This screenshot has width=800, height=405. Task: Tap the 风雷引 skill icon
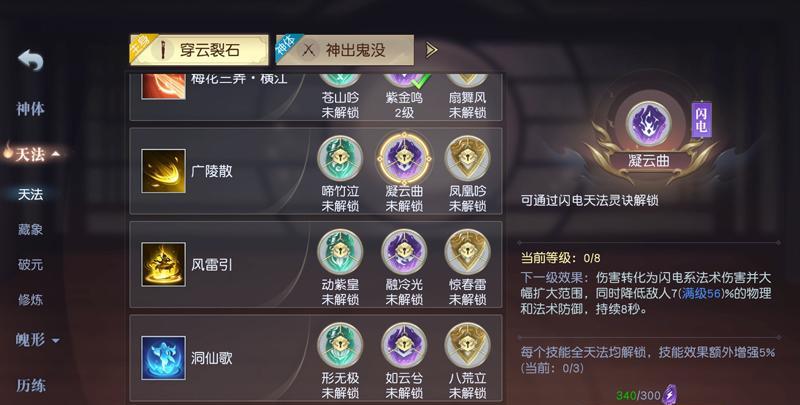coord(163,264)
